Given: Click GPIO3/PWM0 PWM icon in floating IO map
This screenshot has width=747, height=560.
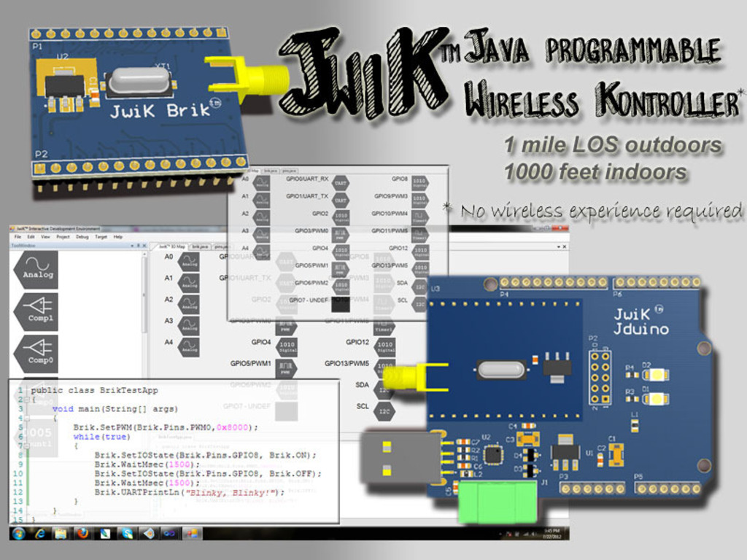Looking at the screenshot, I should coord(340,235).
